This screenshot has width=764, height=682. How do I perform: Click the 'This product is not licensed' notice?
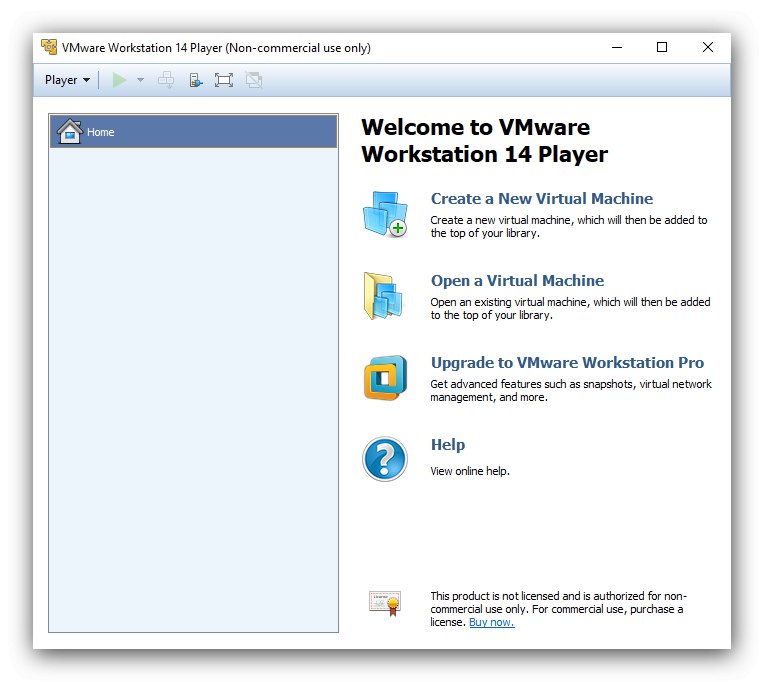tap(558, 609)
